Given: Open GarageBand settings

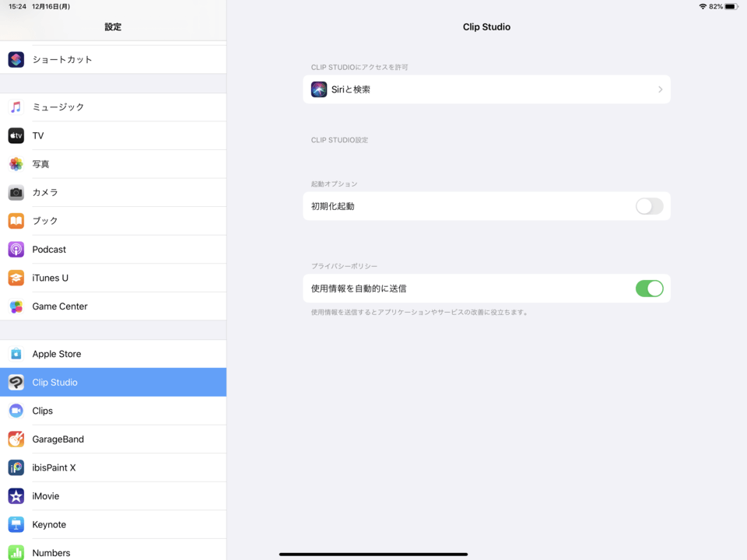Looking at the screenshot, I should point(114,439).
